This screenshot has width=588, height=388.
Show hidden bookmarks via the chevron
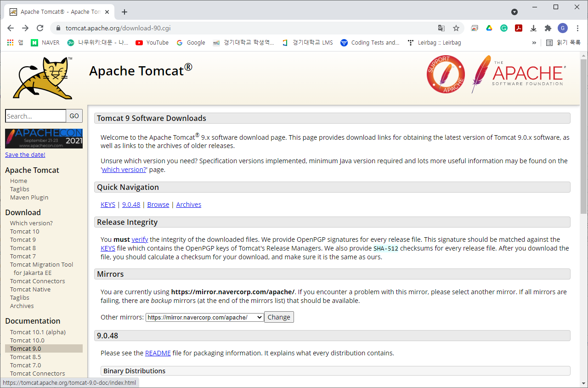(x=534, y=42)
